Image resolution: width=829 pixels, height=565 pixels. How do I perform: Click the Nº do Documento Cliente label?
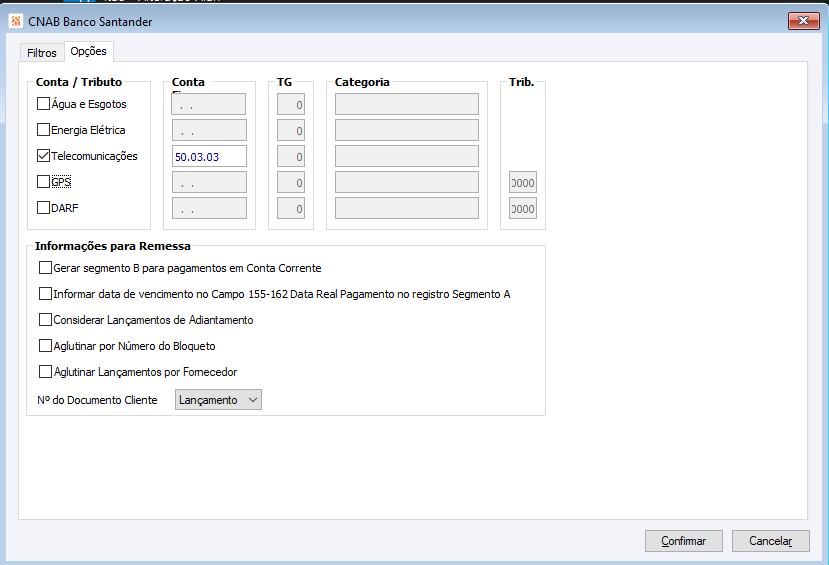coord(97,400)
